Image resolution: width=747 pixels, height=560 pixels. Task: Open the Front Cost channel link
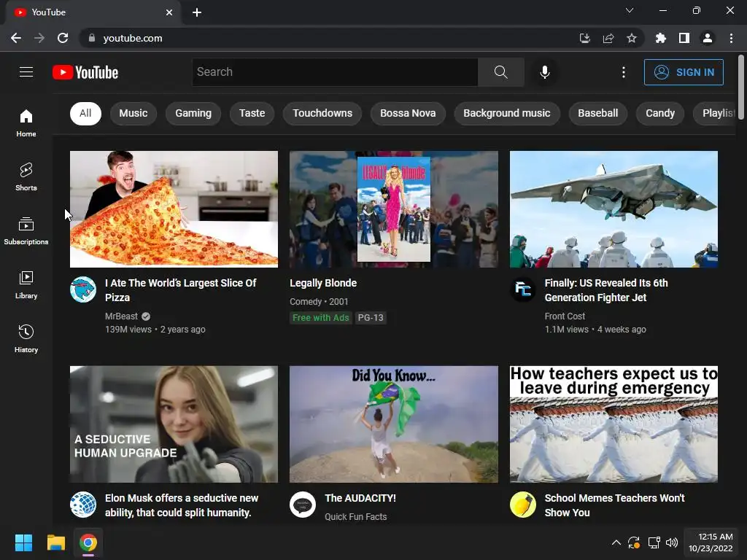(565, 316)
